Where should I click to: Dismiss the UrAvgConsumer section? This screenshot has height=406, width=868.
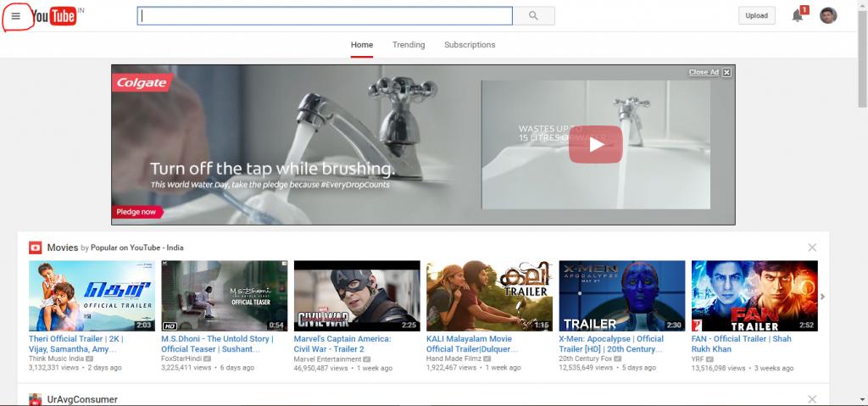point(812,399)
